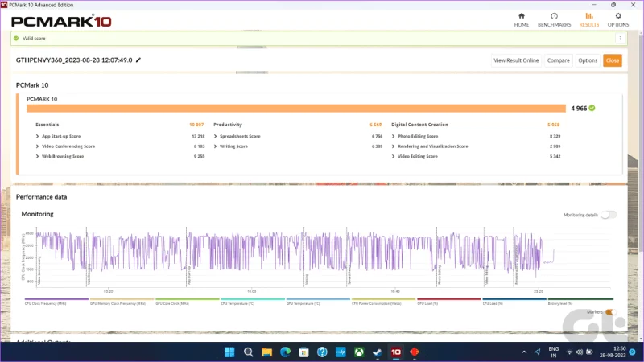This screenshot has height=362, width=644.
Task: Open Wi-Fi network tray icon
Action: [x=569, y=352]
